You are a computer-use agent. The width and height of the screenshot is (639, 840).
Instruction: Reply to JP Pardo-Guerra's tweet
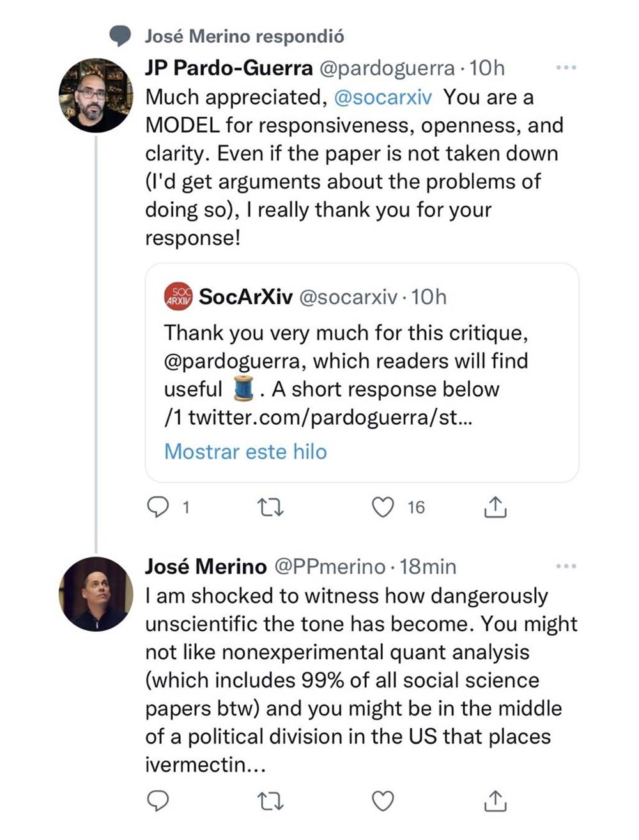[158, 507]
